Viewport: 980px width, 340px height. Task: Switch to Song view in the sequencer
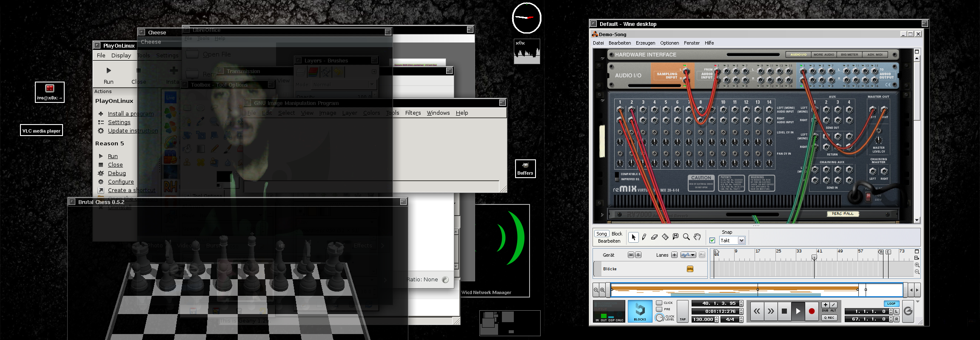click(x=601, y=234)
